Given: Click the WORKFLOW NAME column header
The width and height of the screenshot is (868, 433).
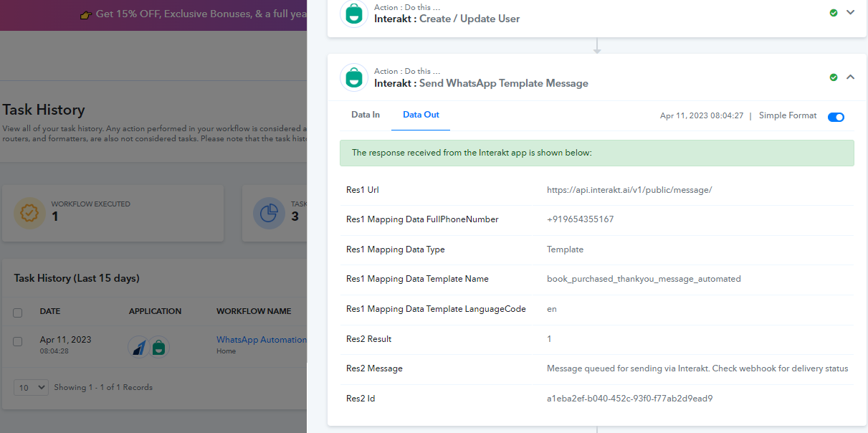Looking at the screenshot, I should pyautogui.click(x=254, y=311).
